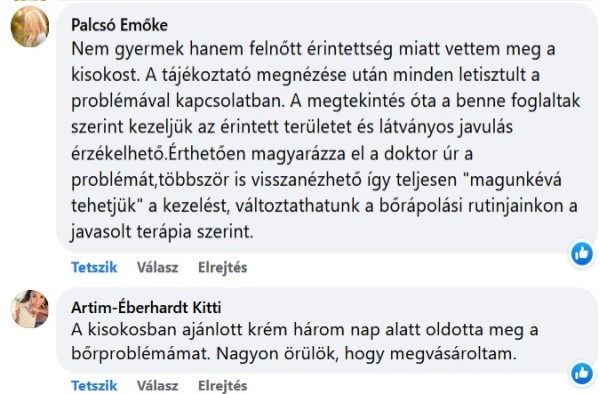600x394 pixels.
Task: Click Válasz under Palcsó Emőke's comment
Action: point(158,267)
